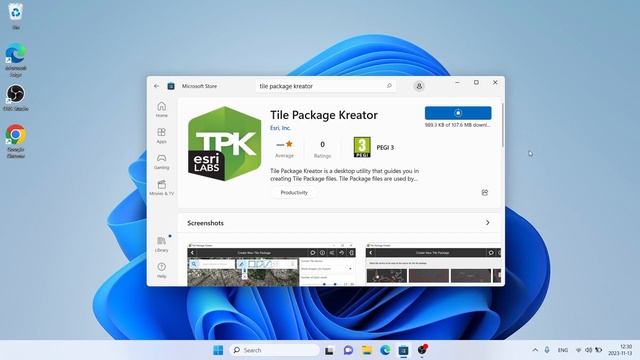
Task: Minimize the Microsoft Store window
Action: [458, 82]
